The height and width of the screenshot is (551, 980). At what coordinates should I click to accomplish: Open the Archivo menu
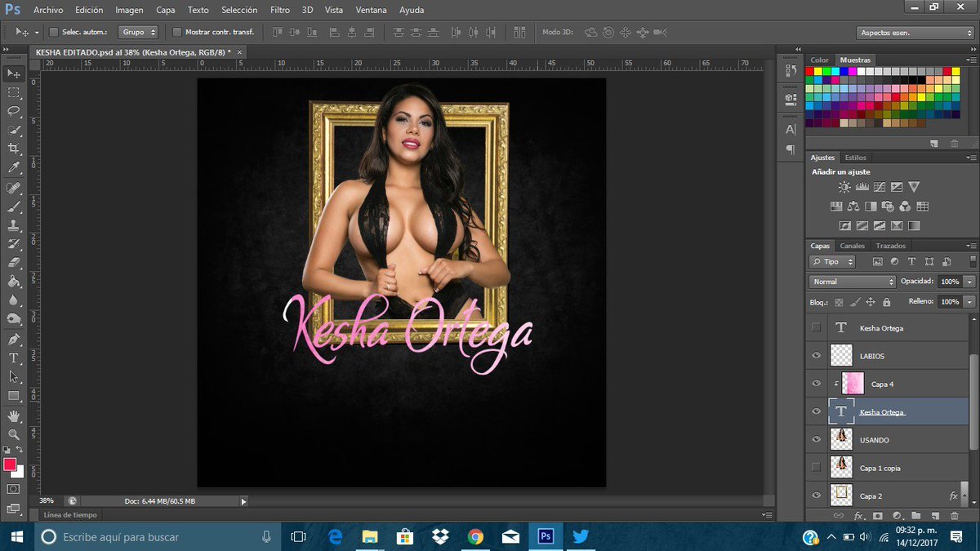click(48, 10)
